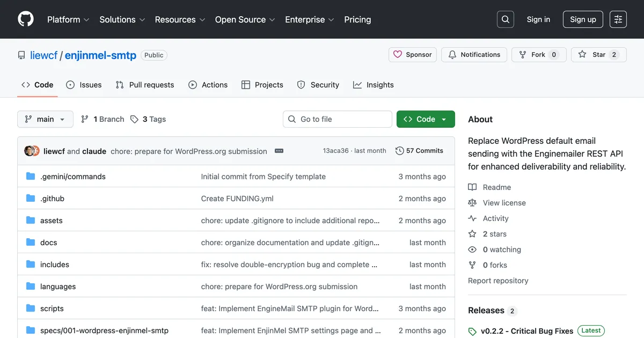The height and width of the screenshot is (338, 644).
Task: Open the command palette icon
Action: tap(618, 19)
